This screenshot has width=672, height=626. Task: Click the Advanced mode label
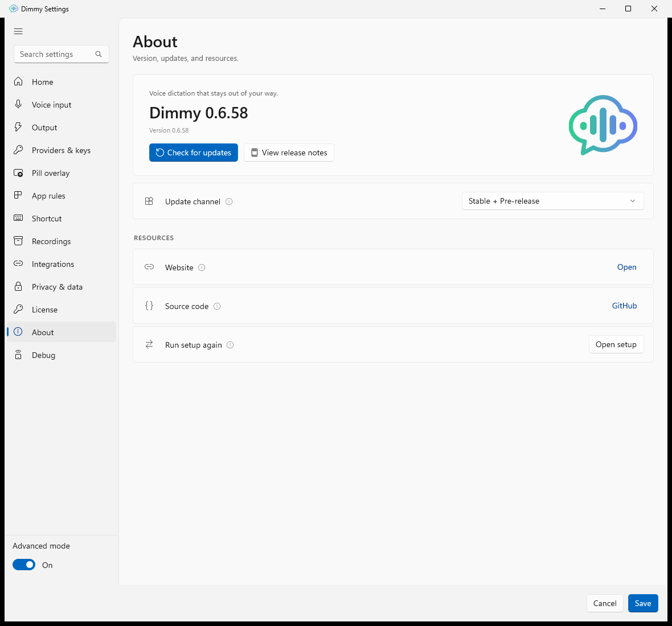coord(41,546)
